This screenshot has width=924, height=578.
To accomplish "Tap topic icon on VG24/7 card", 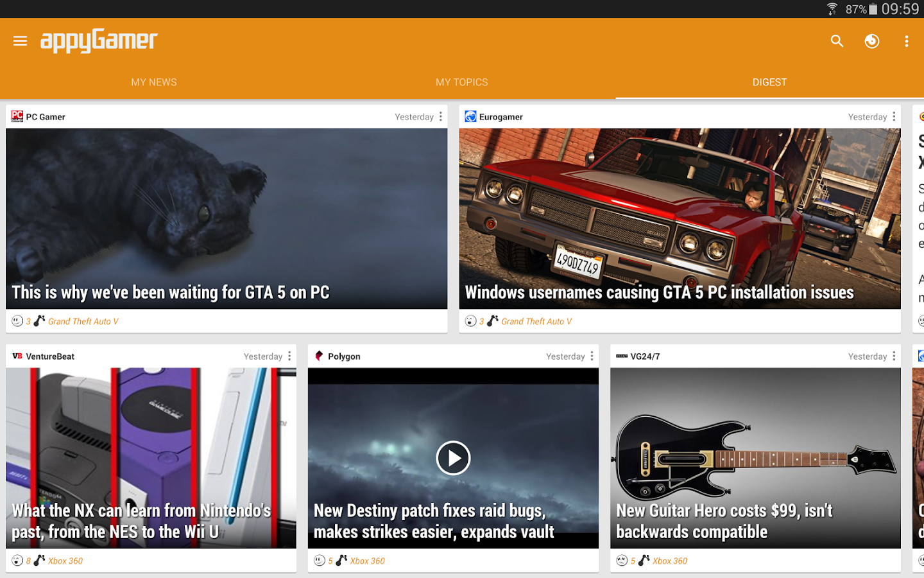I will (644, 560).
